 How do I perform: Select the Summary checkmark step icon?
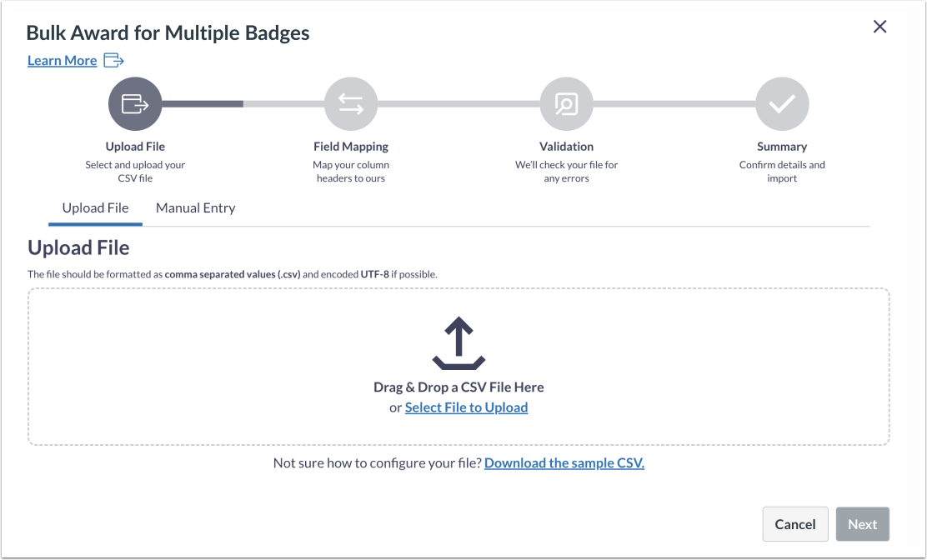coord(782,103)
